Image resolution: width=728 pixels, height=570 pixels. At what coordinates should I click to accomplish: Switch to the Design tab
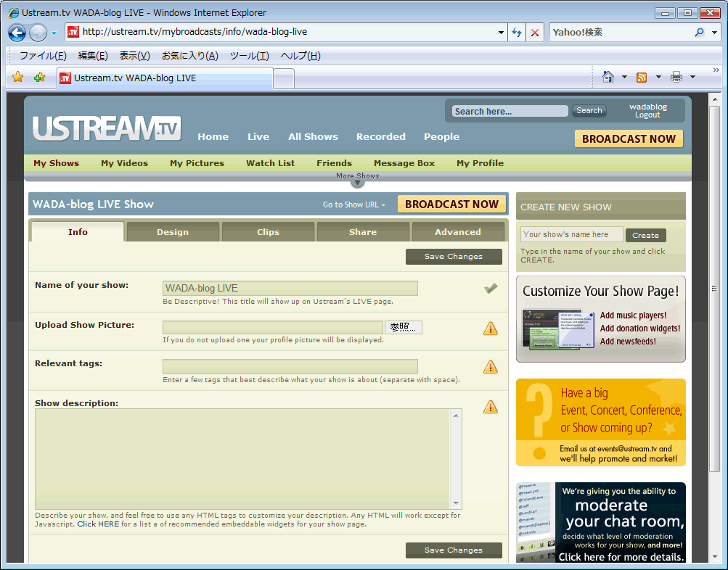[x=173, y=232]
